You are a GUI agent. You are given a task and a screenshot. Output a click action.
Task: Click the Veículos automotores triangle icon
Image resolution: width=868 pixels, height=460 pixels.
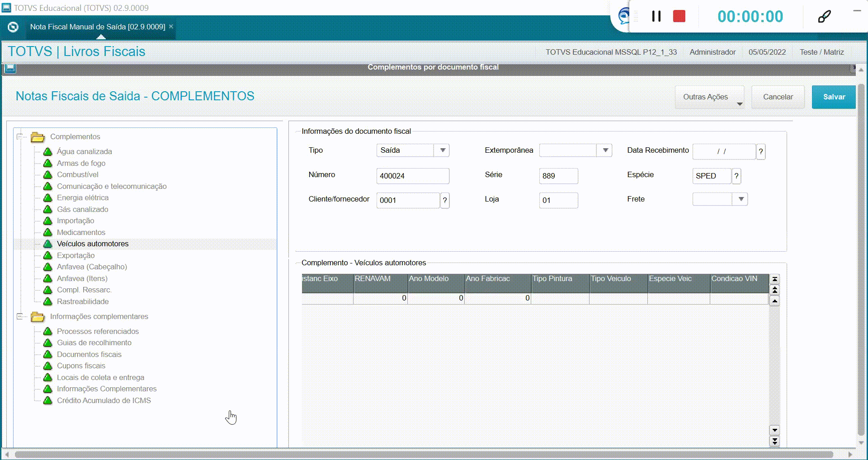pyautogui.click(x=48, y=244)
